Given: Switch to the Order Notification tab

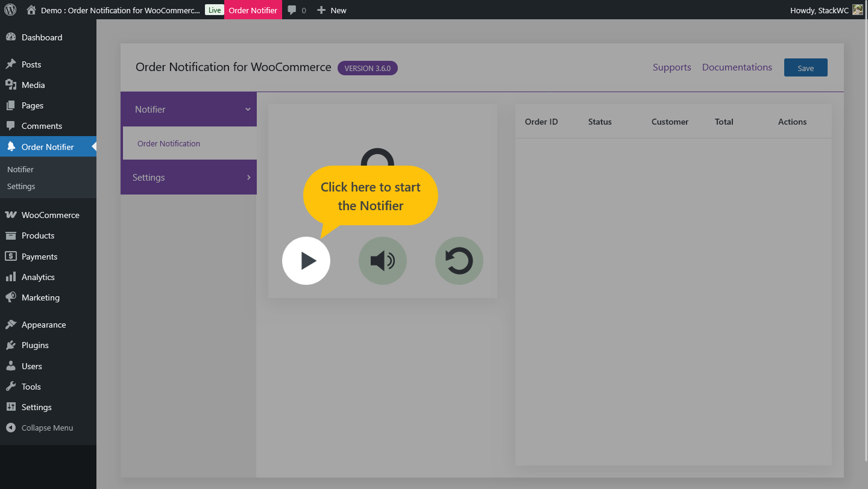Looking at the screenshot, I should click(x=169, y=143).
